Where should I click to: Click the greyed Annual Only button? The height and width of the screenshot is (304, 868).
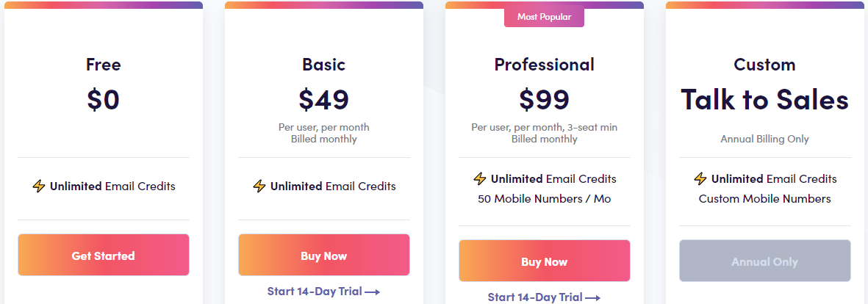tap(764, 261)
